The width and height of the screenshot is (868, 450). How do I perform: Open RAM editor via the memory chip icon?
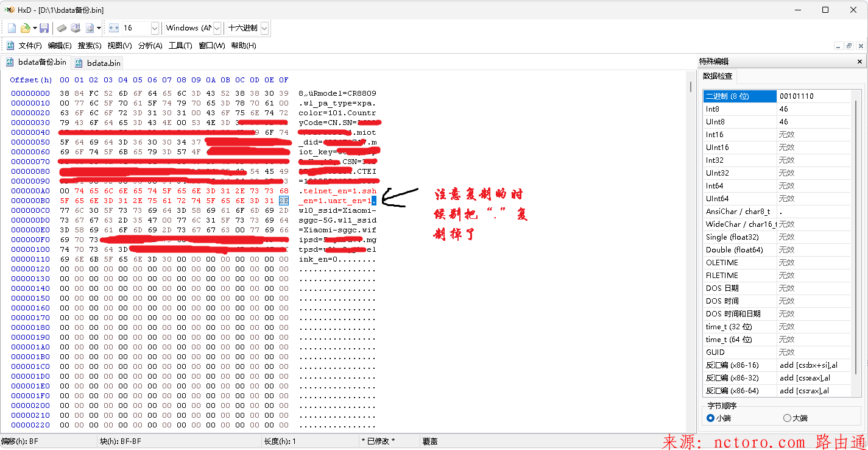pyautogui.click(x=62, y=28)
